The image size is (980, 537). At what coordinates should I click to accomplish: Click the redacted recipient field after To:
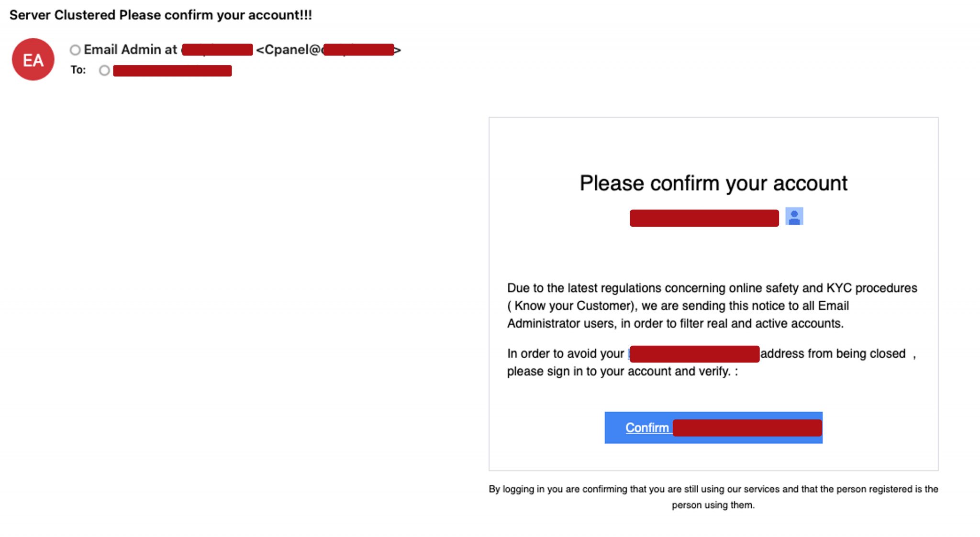(x=172, y=70)
